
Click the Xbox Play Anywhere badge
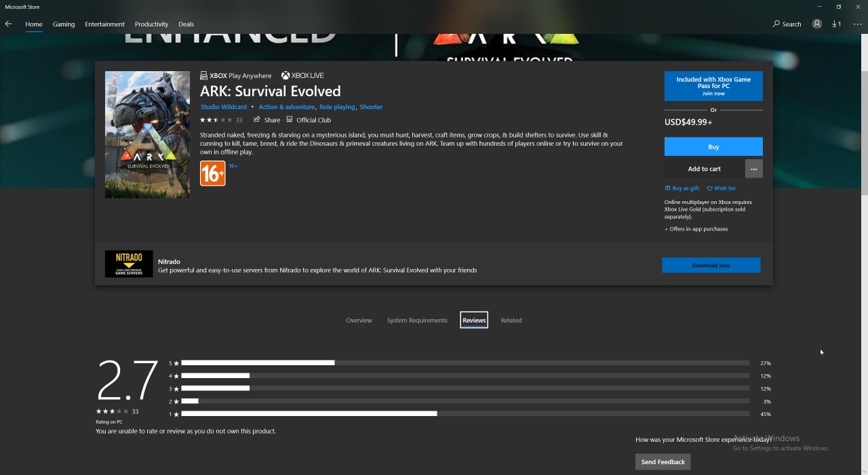[235, 76]
